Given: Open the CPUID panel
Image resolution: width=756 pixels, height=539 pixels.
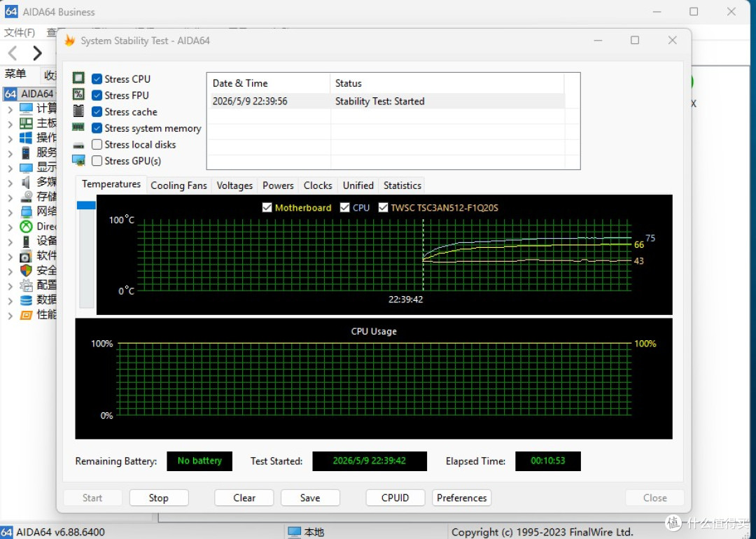Looking at the screenshot, I should [x=395, y=498].
